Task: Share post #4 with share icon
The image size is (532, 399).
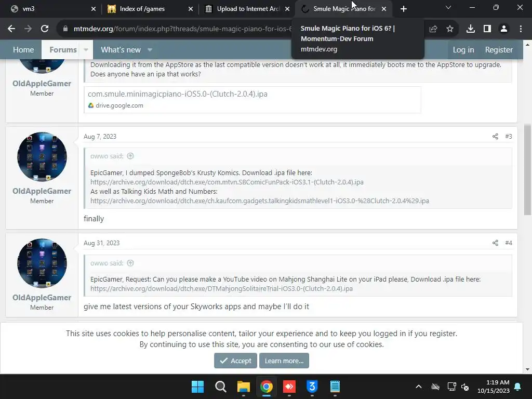Action: [495, 243]
